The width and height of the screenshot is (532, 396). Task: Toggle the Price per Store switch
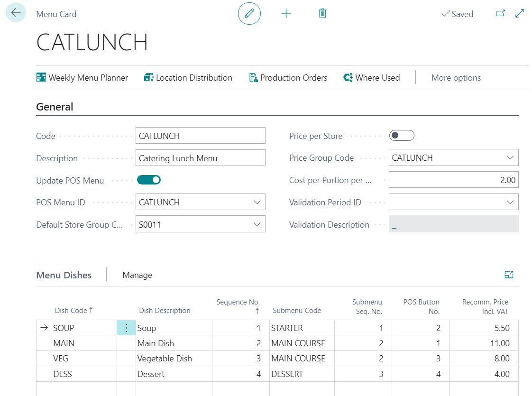402,136
